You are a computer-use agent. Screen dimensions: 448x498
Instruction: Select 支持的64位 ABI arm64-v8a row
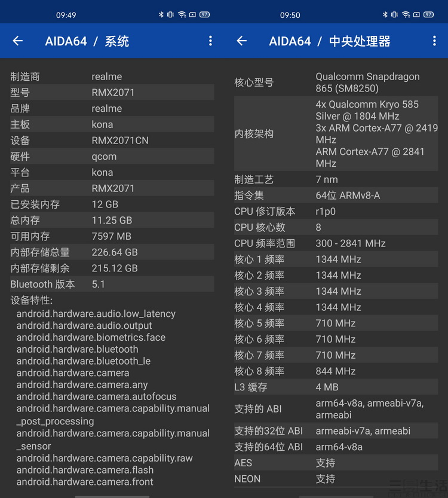pyautogui.click(x=336, y=447)
